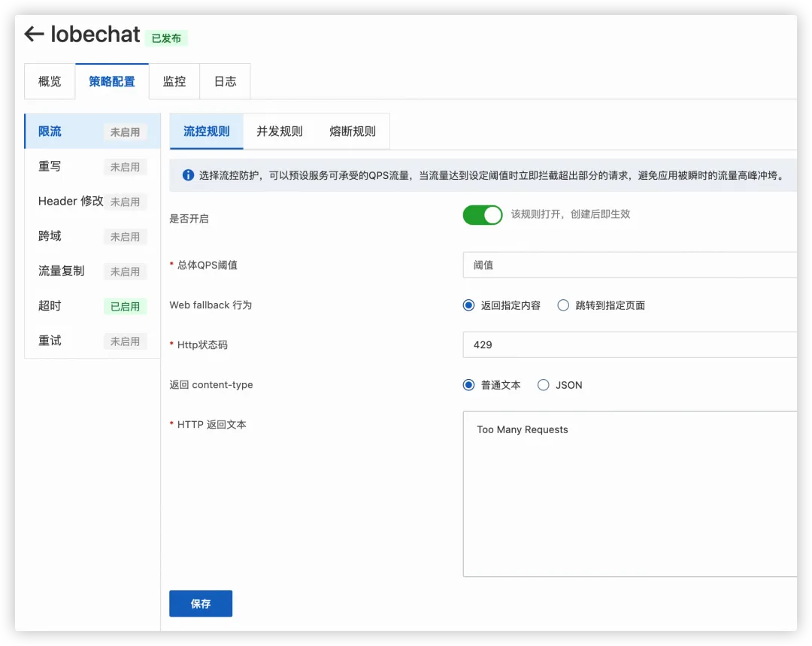Select 跨域 in the policy sidebar
This screenshot has height=646, width=812.
tap(92, 236)
